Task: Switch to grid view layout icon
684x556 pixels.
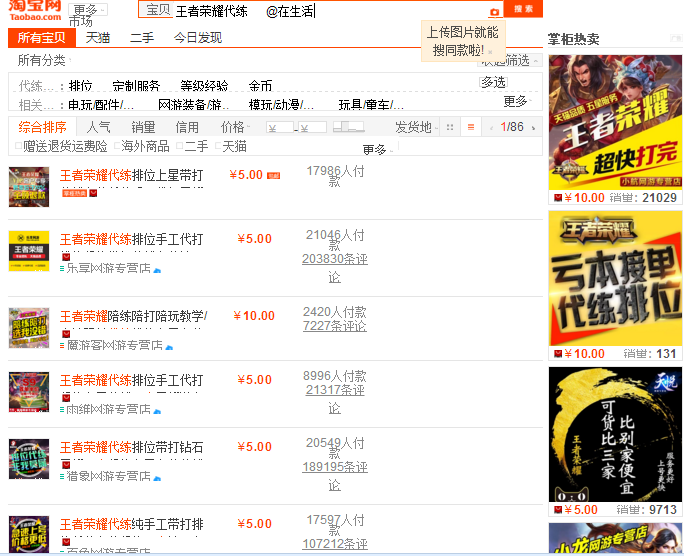Action: pos(450,127)
